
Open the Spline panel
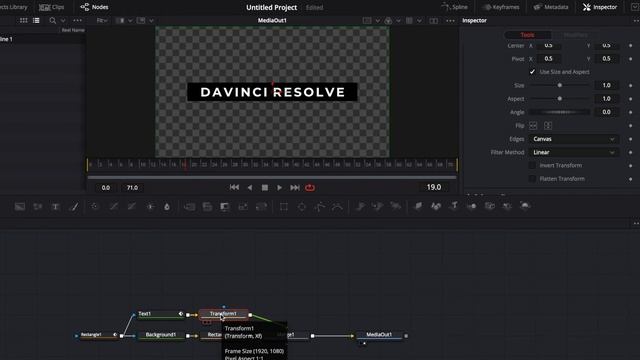tap(454, 7)
